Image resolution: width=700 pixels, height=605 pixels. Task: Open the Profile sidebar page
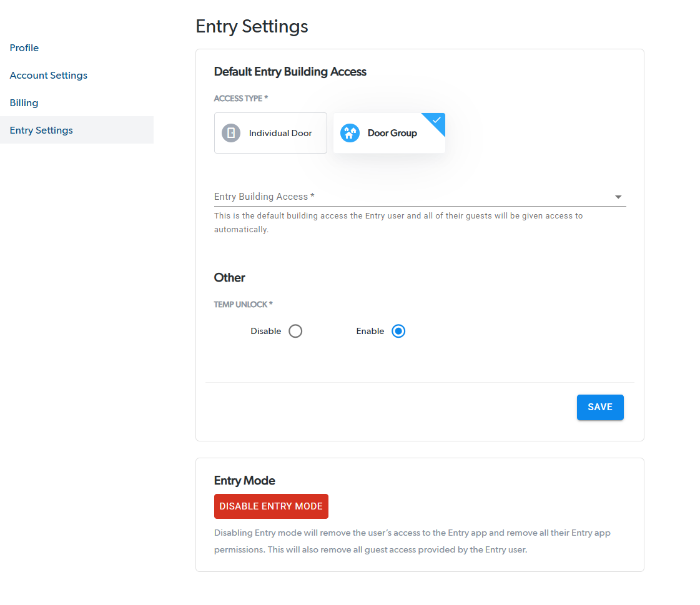pos(24,48)
